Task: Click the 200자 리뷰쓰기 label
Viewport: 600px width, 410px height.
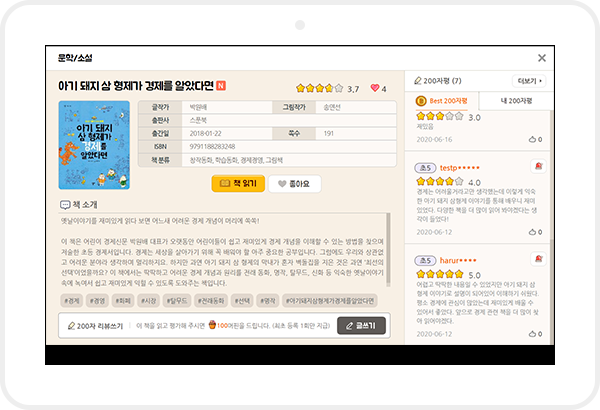Action: [x=100, y=326]
